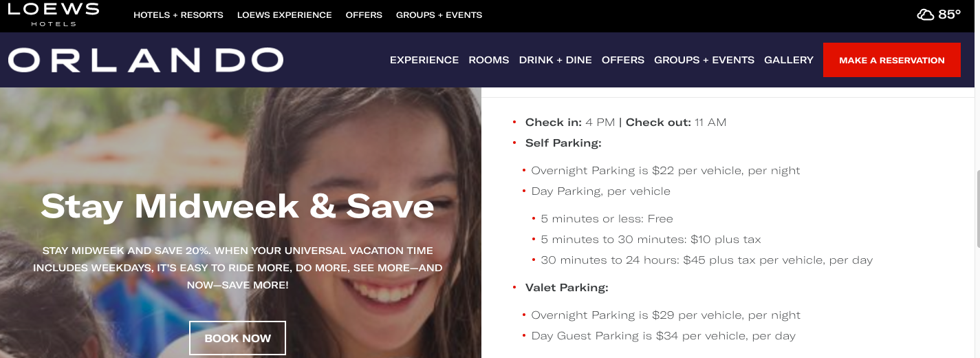This screenshot has width=980, height=358.
Task: Open Groups + Events in Orlando navigation
Action: 704,60
